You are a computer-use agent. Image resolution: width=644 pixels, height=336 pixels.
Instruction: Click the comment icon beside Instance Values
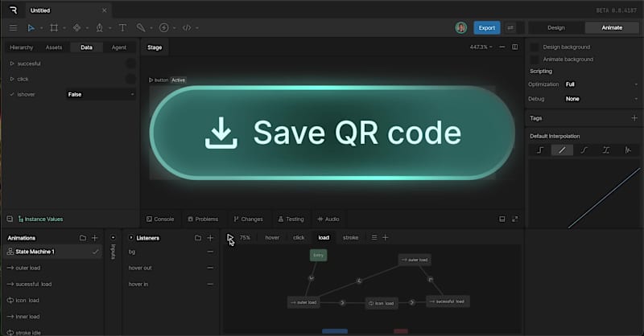[x=10, y=219]
